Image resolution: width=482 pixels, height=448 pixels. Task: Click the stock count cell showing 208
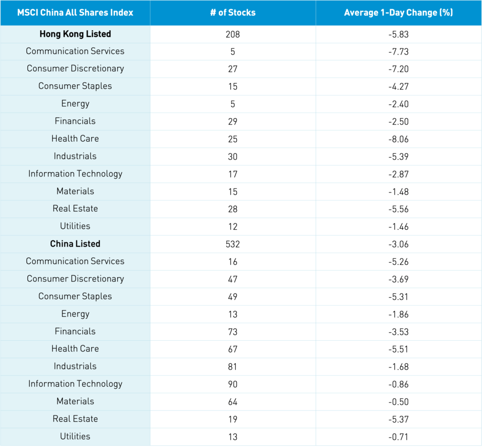pos(233,34)
